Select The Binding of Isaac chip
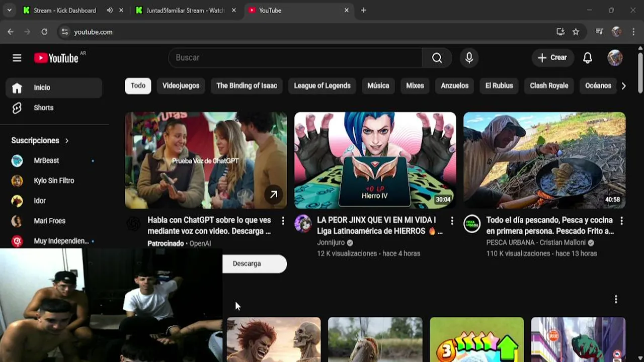This screenshot has width=644, height=362. tap(247, 85)
